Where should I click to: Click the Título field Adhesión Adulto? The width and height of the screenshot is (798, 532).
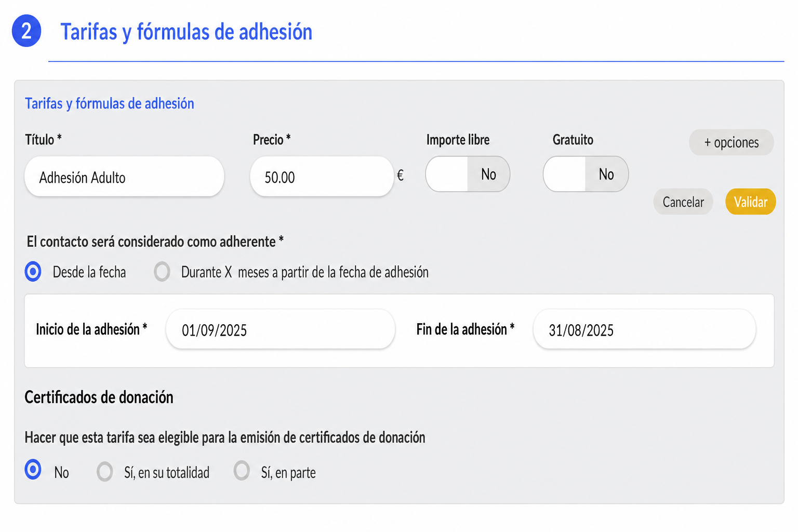click(124, 177)
